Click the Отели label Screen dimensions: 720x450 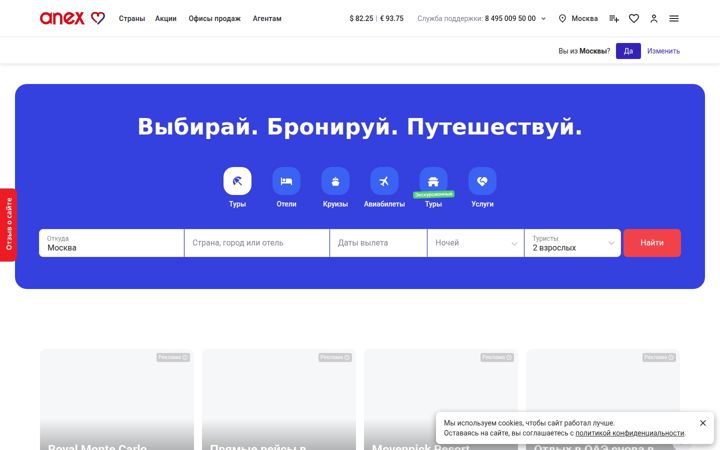click(x=287, y=204)
